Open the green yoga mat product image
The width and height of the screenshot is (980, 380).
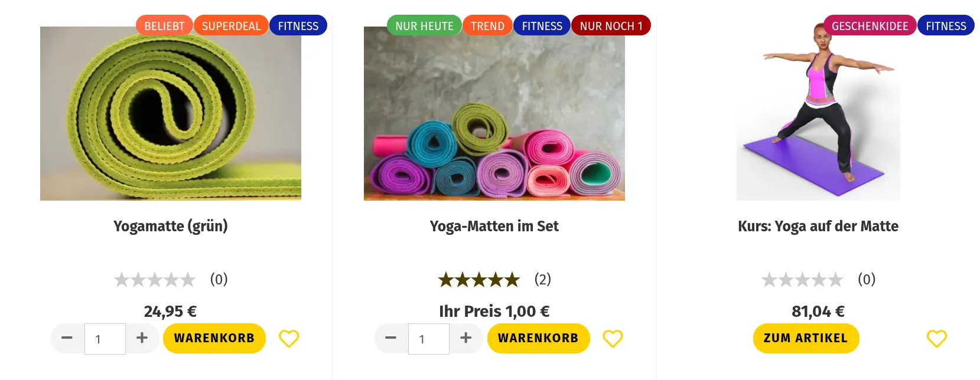coord(171,113)
